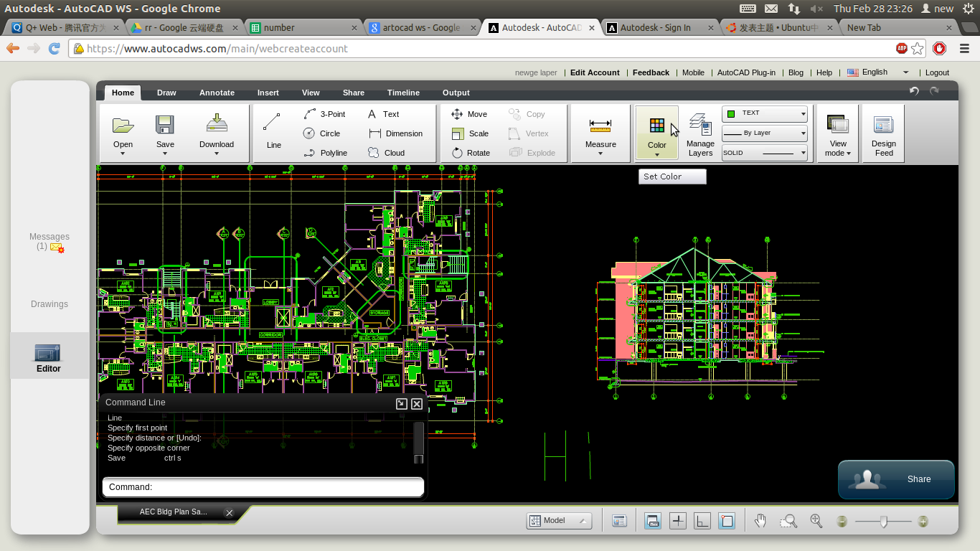Viewport: 980px width, 551px height.
Task: Switch to the Insert tab
Action: click(x=268, y=93)
